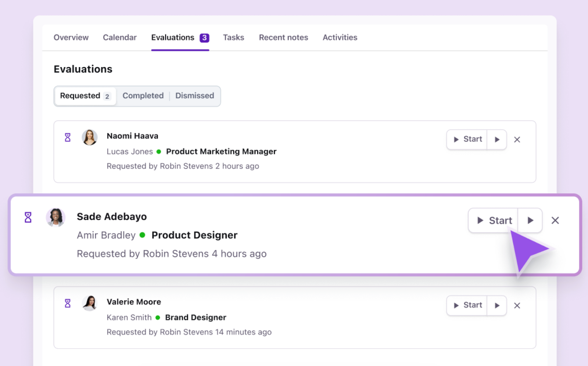Image resolution: width=588 pixels, height=366 pixels.
Task: Expand the arrow next to Naomi's Start button
Action: click(497, 140)
